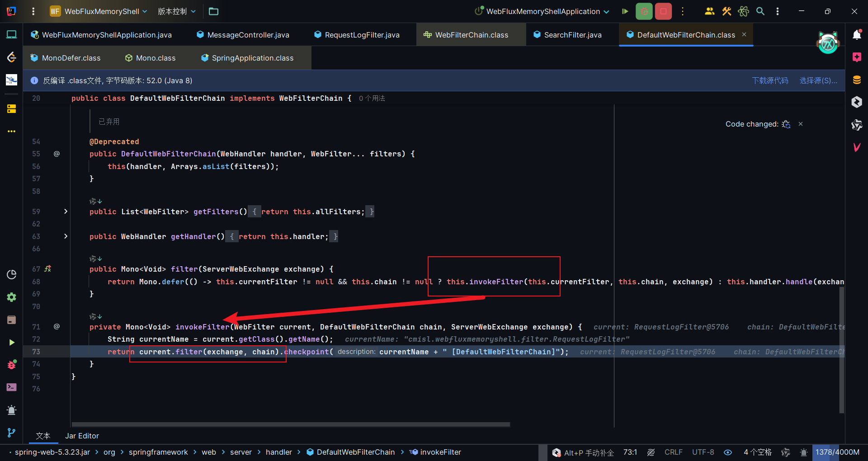Click the Code changed refresh icon
Screen dimensions: 868x461
click(786, 124)
